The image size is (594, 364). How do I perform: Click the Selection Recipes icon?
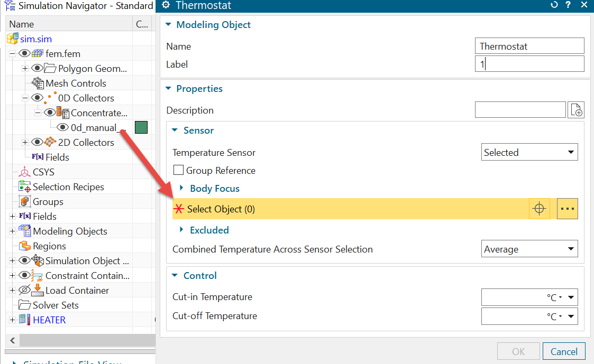point(24,187)
